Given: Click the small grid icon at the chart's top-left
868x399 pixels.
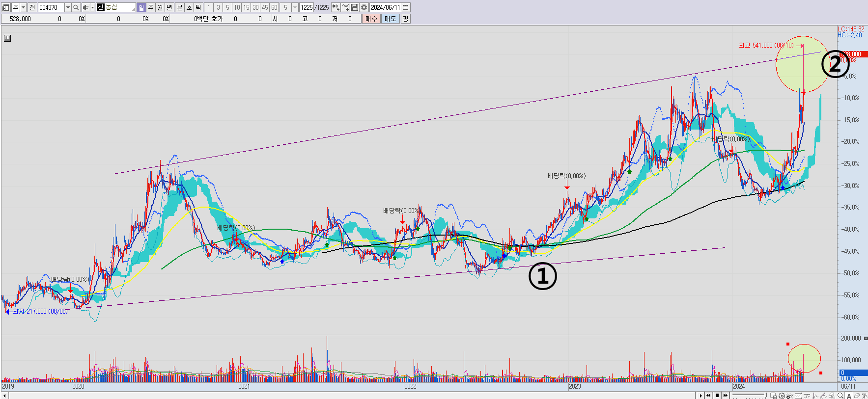Looking at the screenshot, I should tap(7, 38).
